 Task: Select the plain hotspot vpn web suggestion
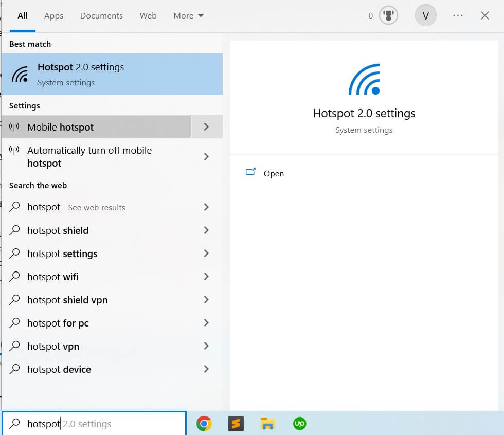[96, 346]
